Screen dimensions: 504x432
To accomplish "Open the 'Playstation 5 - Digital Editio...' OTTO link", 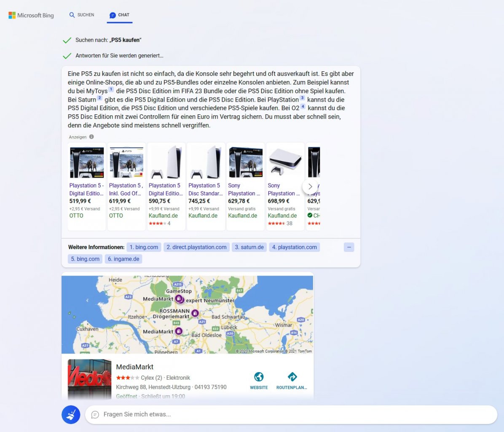I will [86, 189].
